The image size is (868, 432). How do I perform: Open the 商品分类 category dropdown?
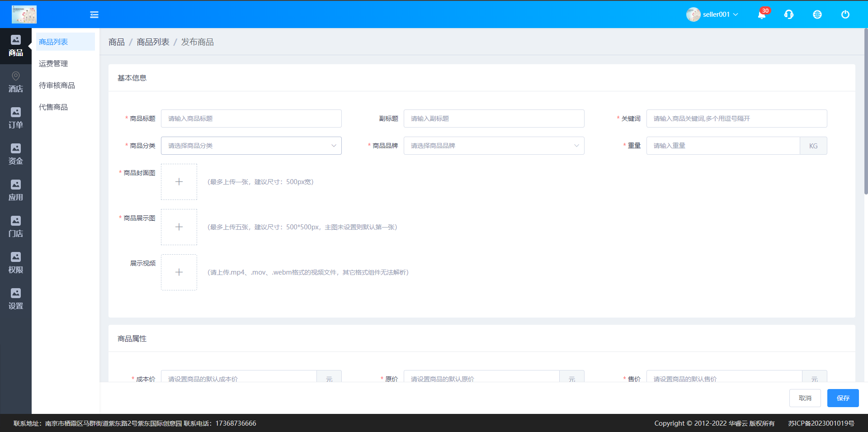click(251, 146)
